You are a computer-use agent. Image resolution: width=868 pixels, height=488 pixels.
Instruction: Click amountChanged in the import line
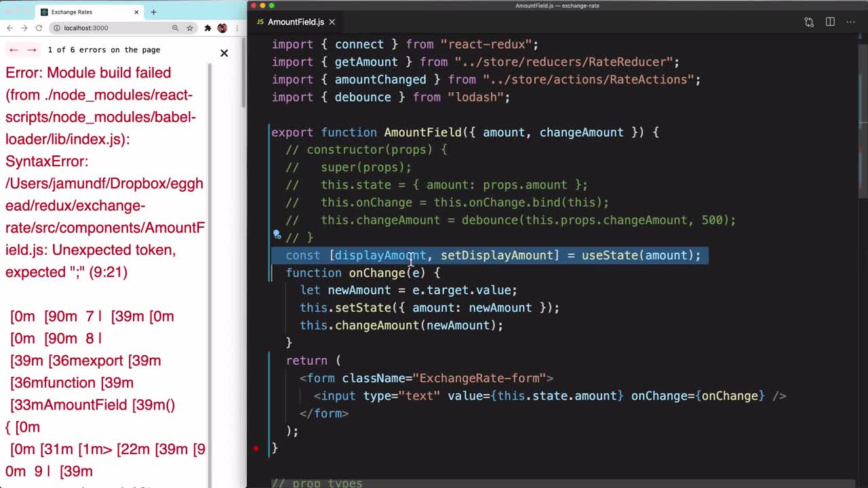point(380,79)
